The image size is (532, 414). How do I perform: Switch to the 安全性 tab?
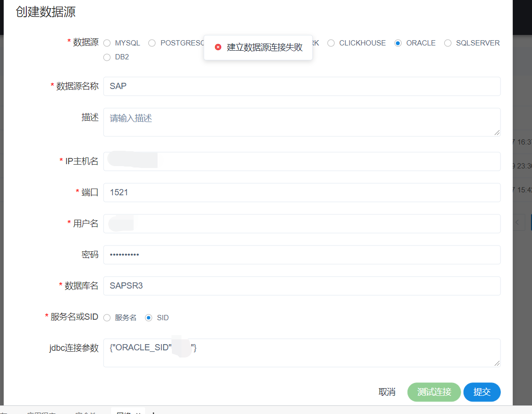pos(85,412)
